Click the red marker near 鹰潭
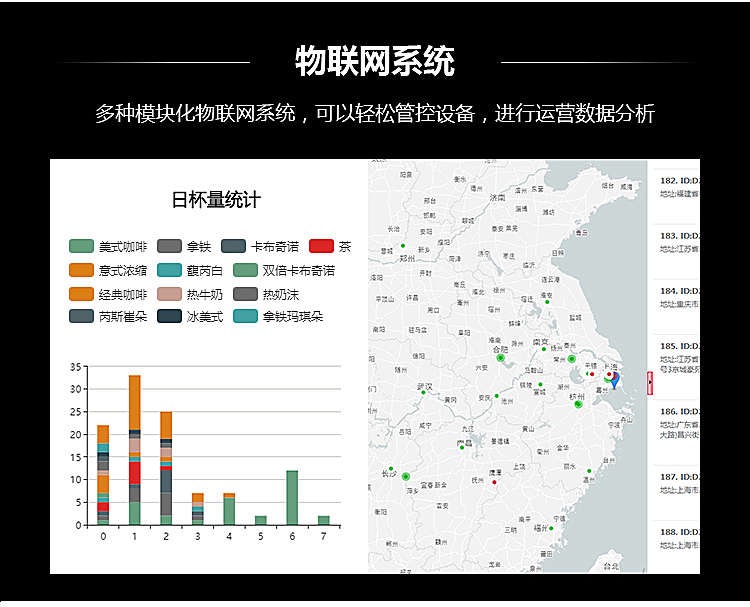This screenshot has width=750, height=607. coord(495,482)
